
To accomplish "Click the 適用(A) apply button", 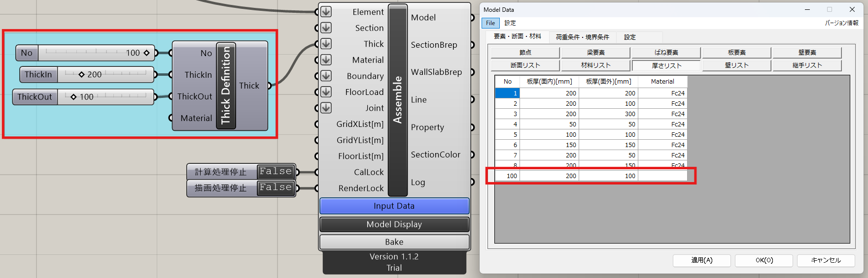I will 701,260.
